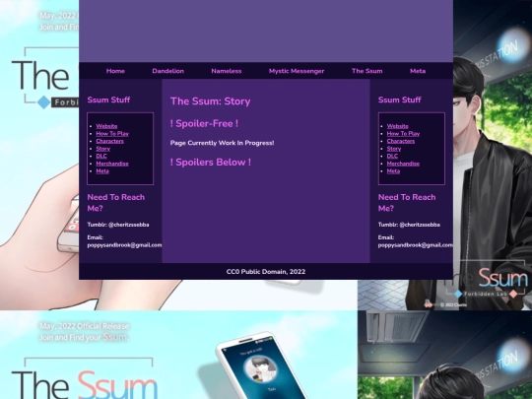Select Story link in left sidebar
Viewport: 532px width, 399px height.
tap(103, 149)
